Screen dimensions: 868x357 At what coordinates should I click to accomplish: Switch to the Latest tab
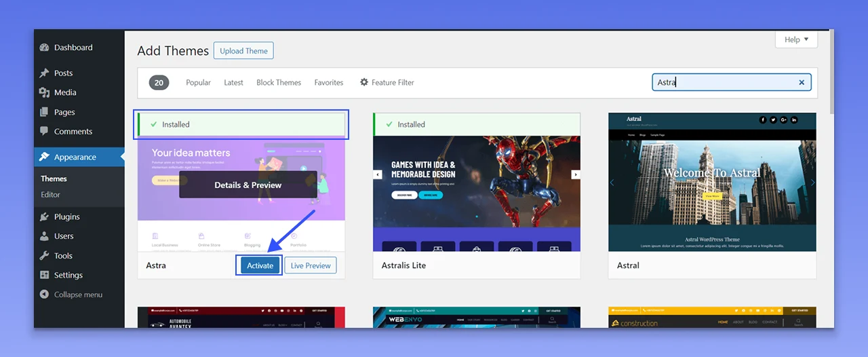pyautogui.click(x=233, y=82)
